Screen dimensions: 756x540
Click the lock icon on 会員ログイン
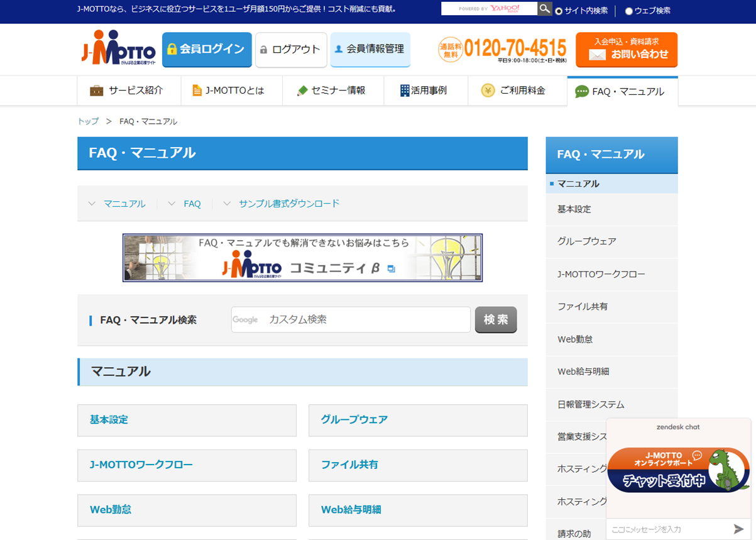[172, 50]
